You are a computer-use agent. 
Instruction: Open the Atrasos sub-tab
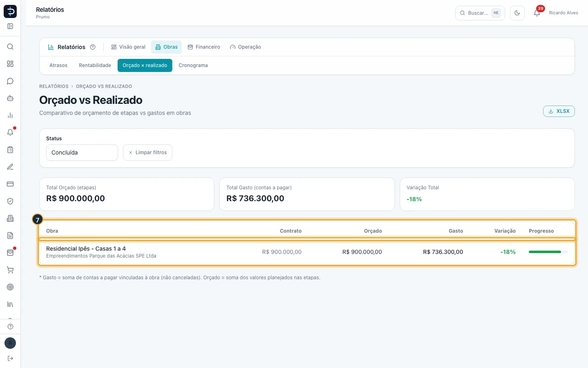click(58, 65)
